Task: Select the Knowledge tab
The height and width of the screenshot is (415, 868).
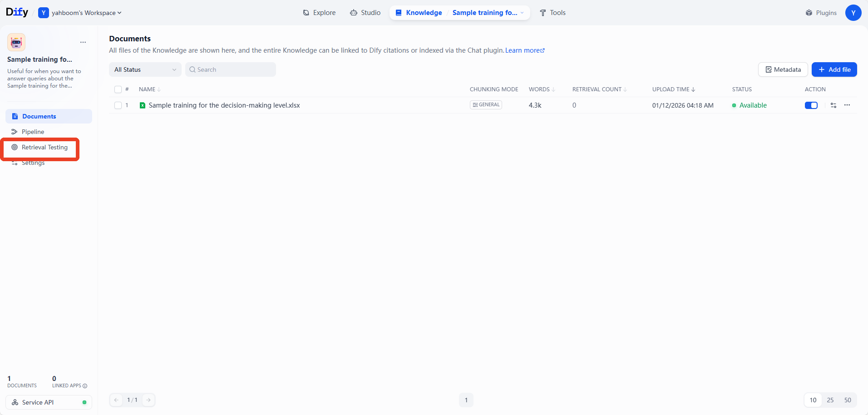Action: click(x=419, y=13)
